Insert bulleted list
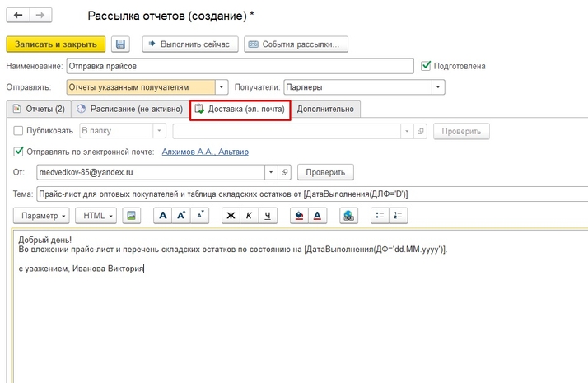Image resolution: width=588 pixels, height=383 pixels. 380,216
